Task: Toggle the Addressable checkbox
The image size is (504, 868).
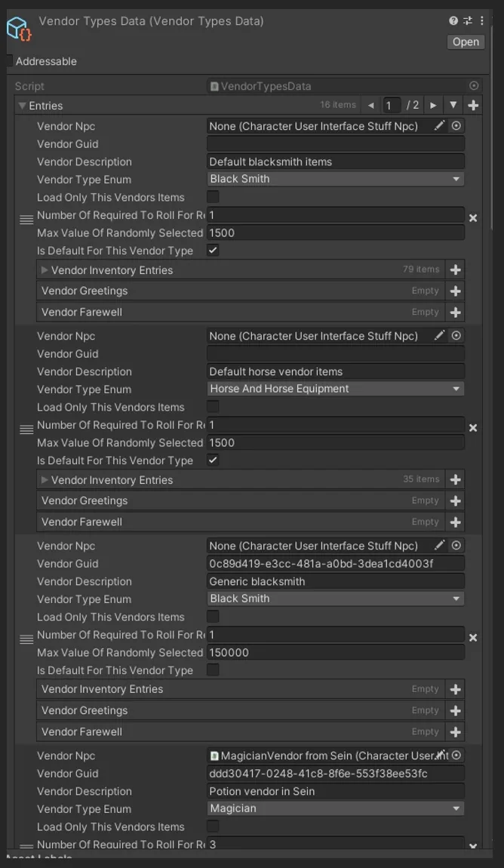Action: click(9, 61)
